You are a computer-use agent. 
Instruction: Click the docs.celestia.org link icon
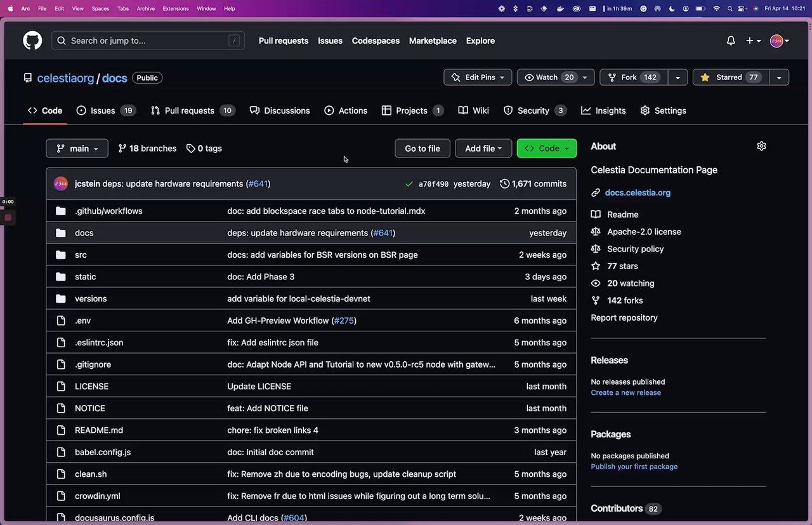pyautogui.click(x=596, y=192)
